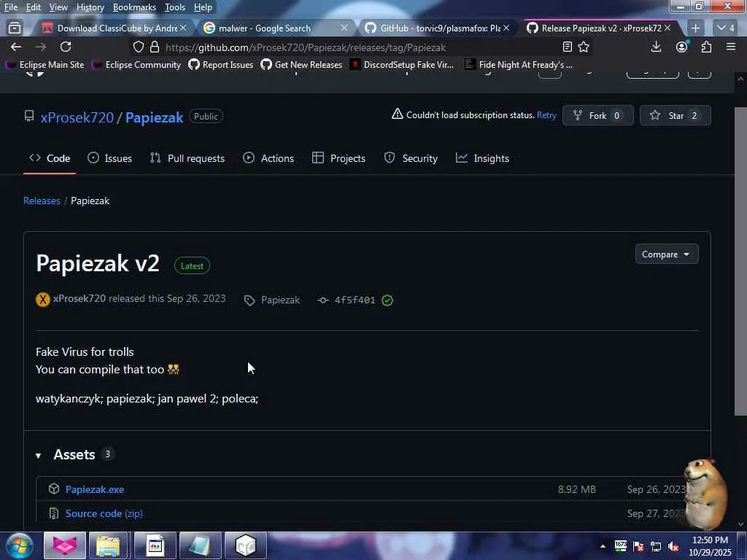Bookmark this page with the star icon

pos(584,47)
